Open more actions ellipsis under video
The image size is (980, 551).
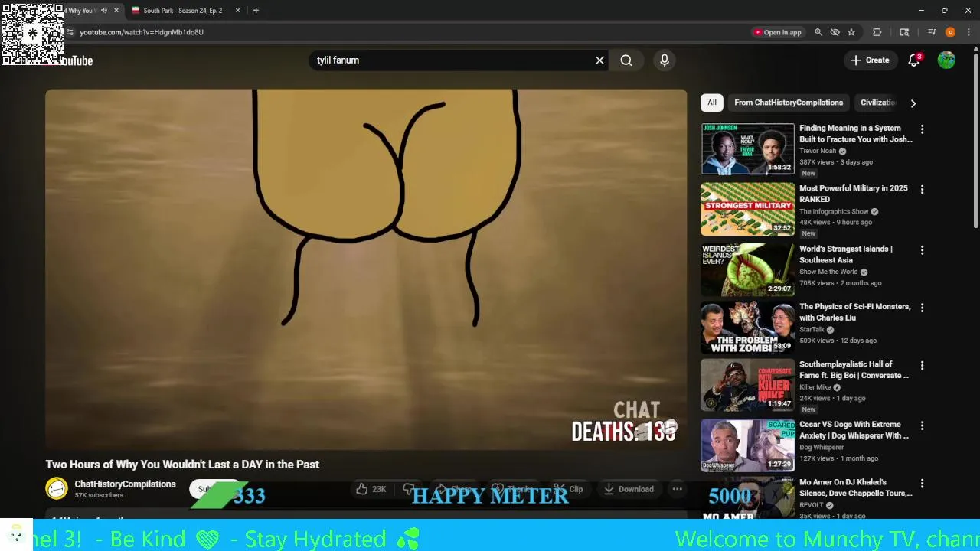677,489
